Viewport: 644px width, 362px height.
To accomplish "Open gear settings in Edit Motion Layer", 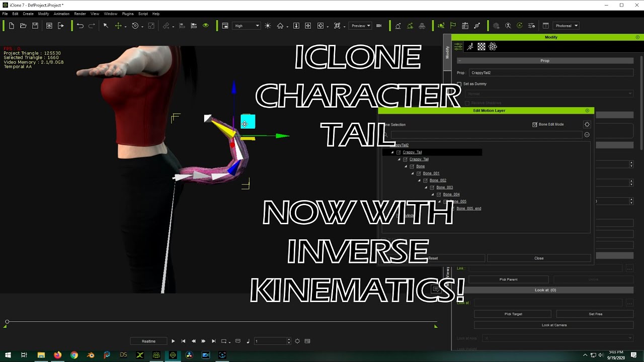I will click(587, 124).
